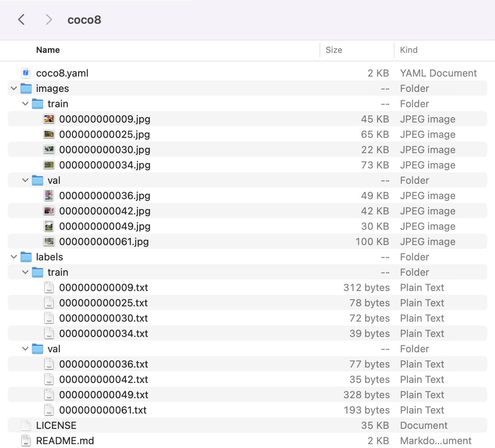Collapse the val folder chevron inside labels
The image size is (495, 448).
click(26, 349)
